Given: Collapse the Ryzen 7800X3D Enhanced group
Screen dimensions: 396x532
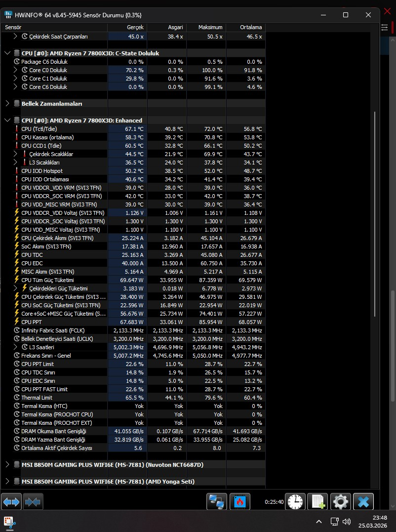Looking at the screenshot, I should tap(7, 121).
